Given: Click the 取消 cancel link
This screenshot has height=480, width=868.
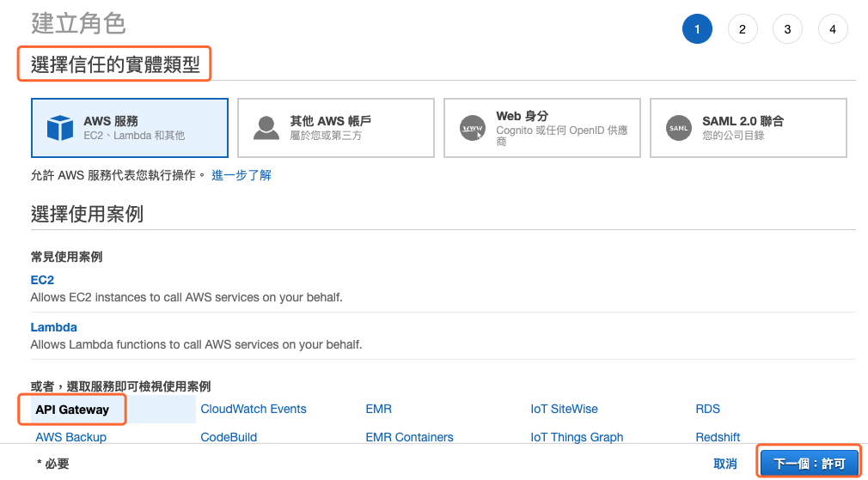Looking at the screenshot, I should [x=725, y=464].
